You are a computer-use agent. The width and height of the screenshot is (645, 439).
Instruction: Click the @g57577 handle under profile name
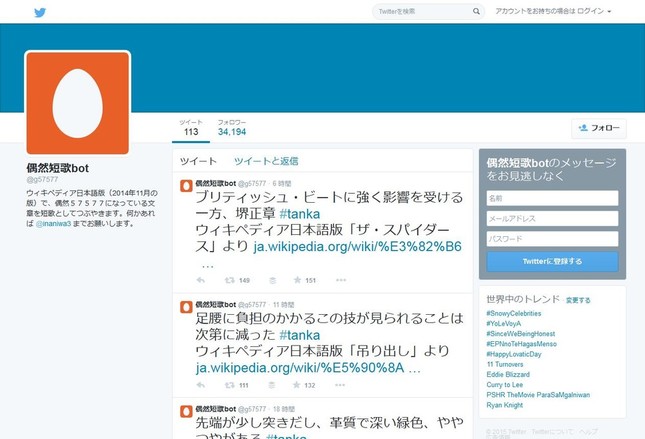click(x=42, y=179)
